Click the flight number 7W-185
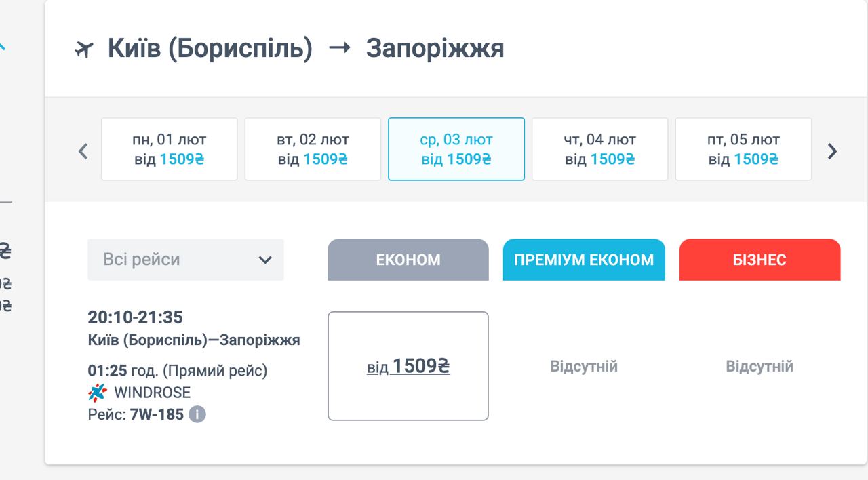This screenshot has width=868, height=480. pyautogui.click(x=157, y=414)
